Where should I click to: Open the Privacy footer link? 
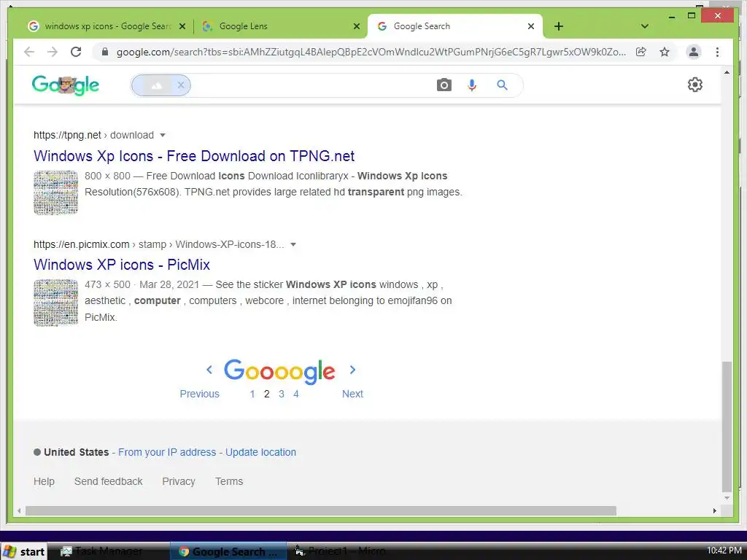(x=179, y=481)
